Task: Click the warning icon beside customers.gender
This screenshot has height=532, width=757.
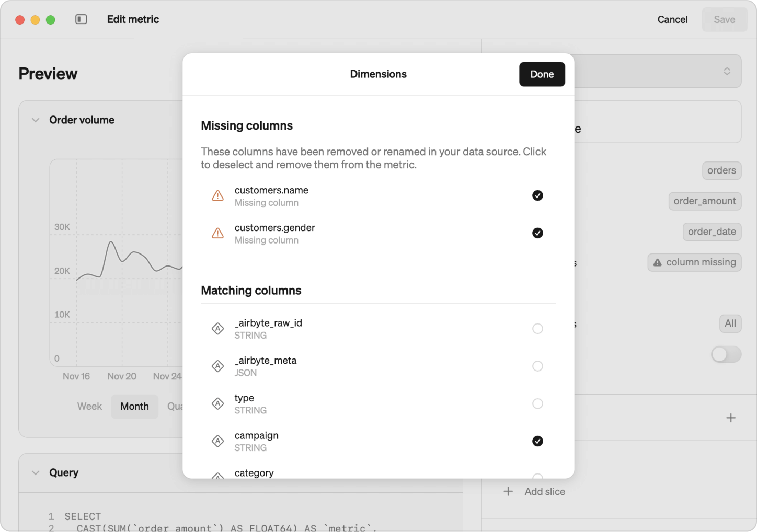Action: (x=217, y=233)
